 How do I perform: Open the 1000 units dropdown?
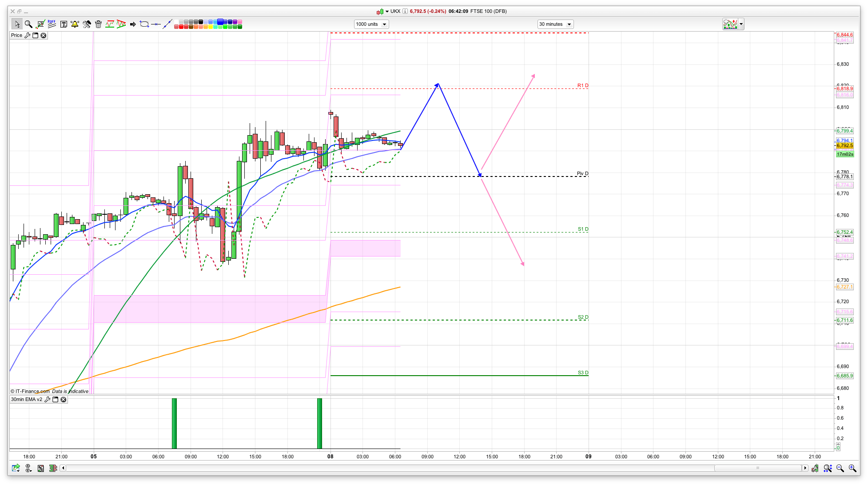click(371, 24)
